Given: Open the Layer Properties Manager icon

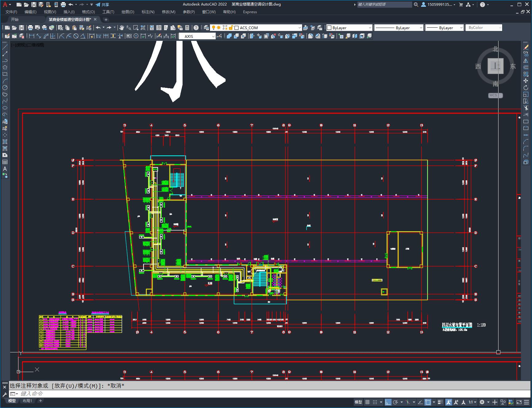Looking at the screenshot, I should point(206,28).
